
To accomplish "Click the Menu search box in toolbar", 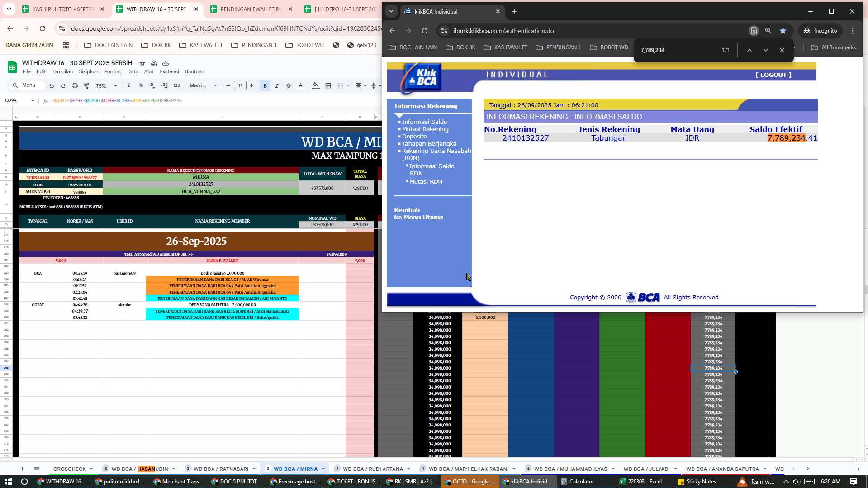I will point(28,85).
